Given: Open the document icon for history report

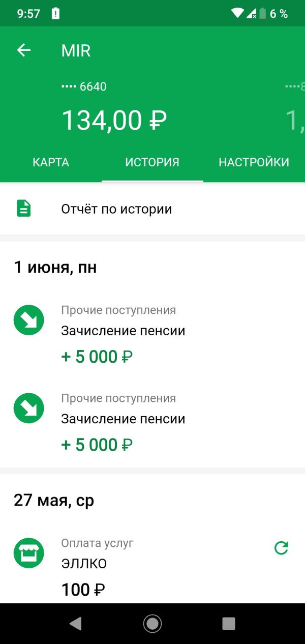Looking at the screenshot, I should [24, 209].
